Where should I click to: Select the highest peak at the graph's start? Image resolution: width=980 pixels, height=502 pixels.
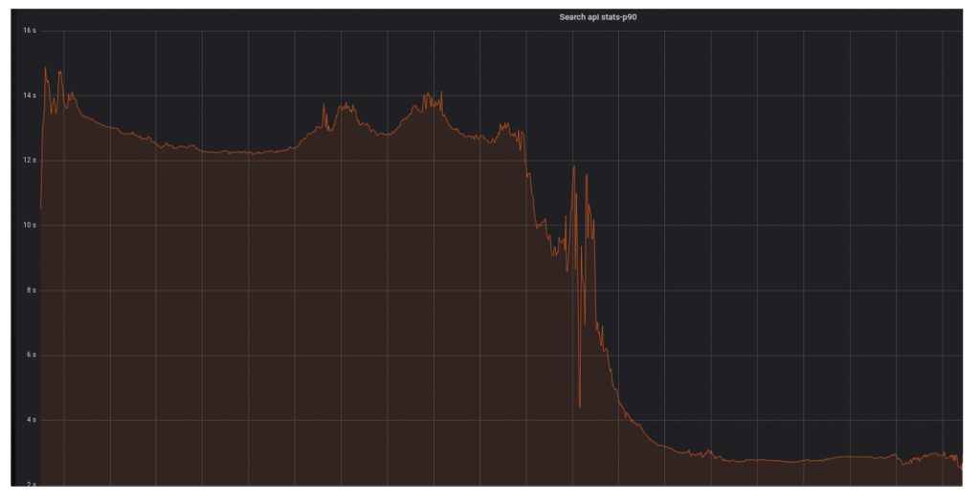click(x=45, y=68)
